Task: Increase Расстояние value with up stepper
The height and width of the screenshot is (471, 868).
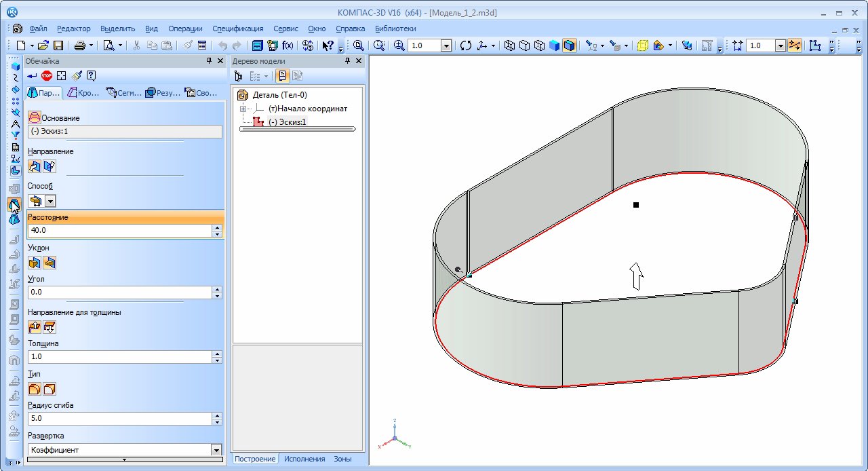Action: pyautogui.click(x=217, y=227)
